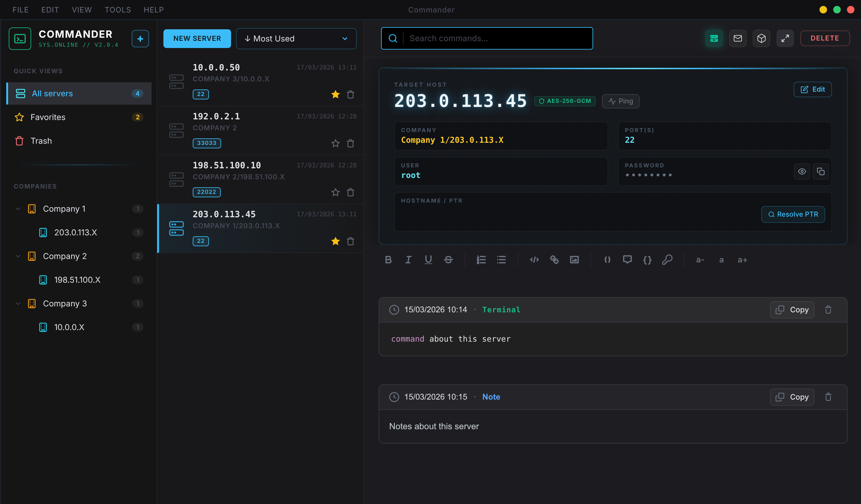
Task: Insert bulleted list in editor
Action: click(x=501, y=260)
